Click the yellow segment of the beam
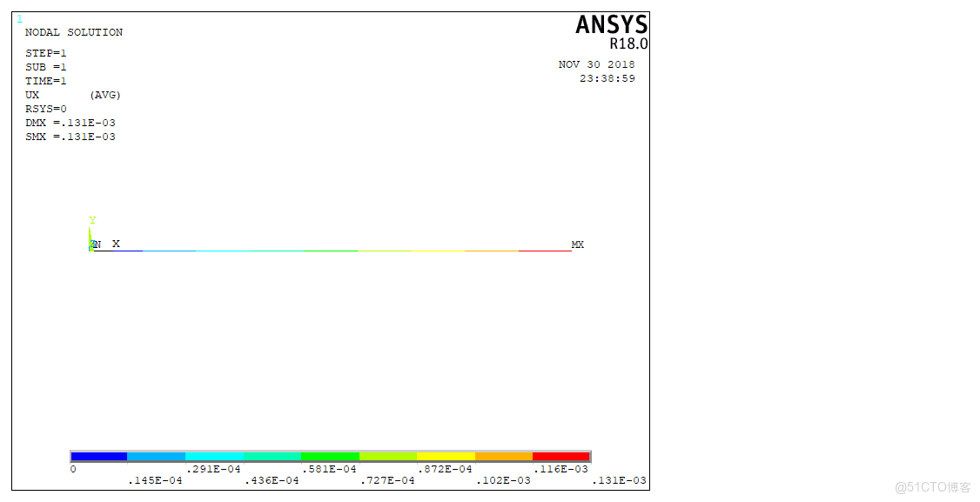Viewport: 980px width, 502px height. [438, 251]
